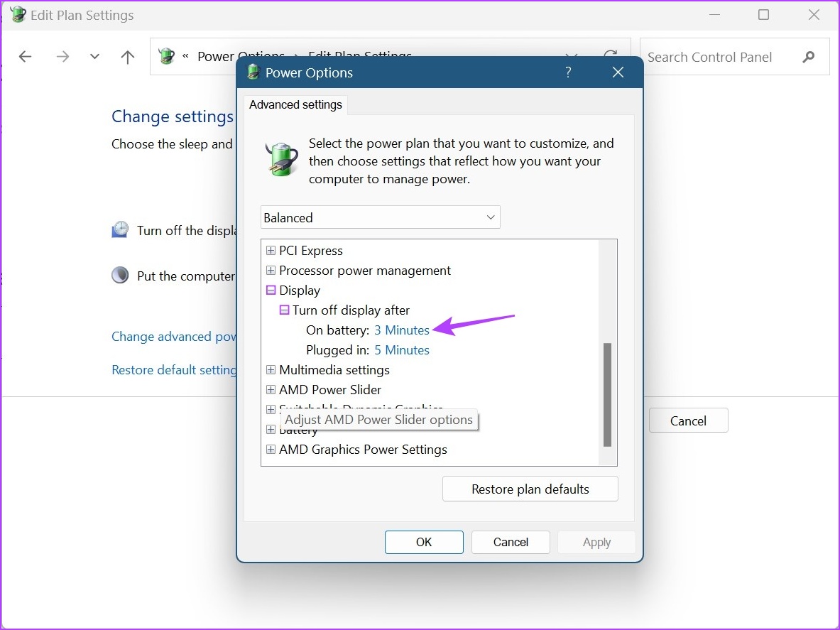
Task: Select the Display tree item
Action: tap(300, 290)
